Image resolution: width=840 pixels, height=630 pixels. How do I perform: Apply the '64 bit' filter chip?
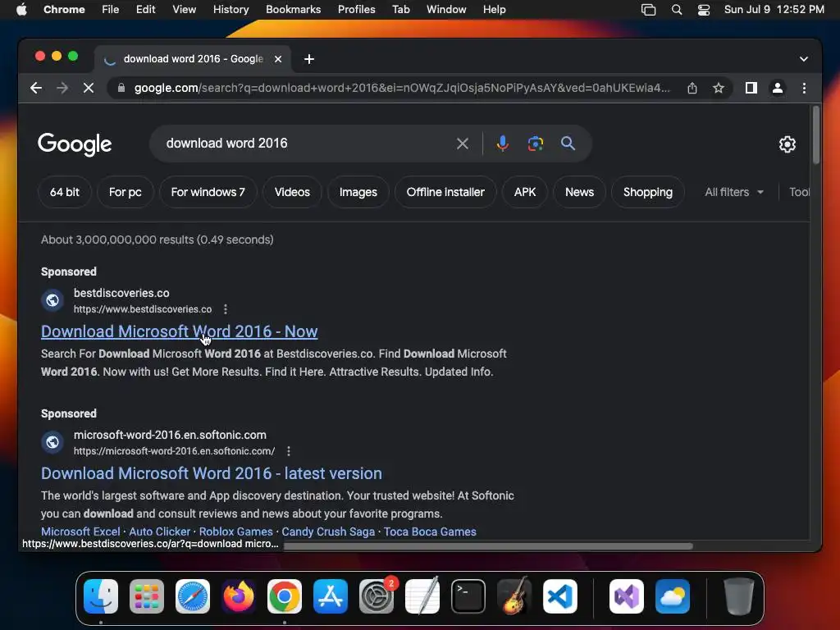tap(64, 192)
